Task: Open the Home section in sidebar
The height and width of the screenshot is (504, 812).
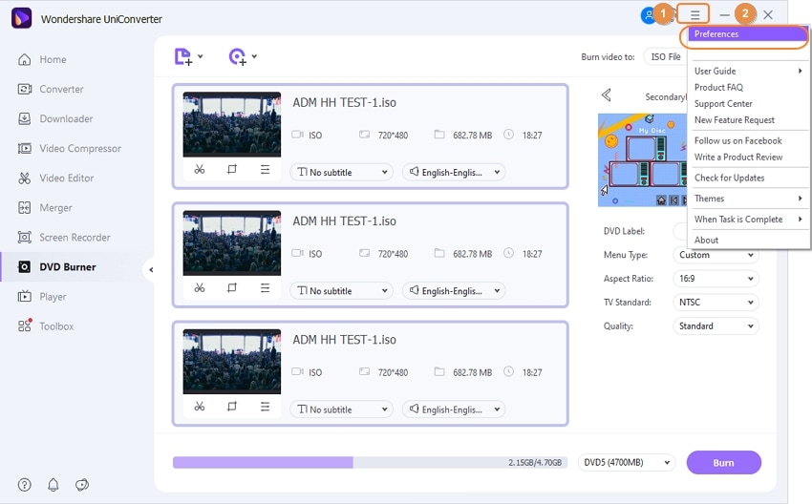Action: coord(42,59)
